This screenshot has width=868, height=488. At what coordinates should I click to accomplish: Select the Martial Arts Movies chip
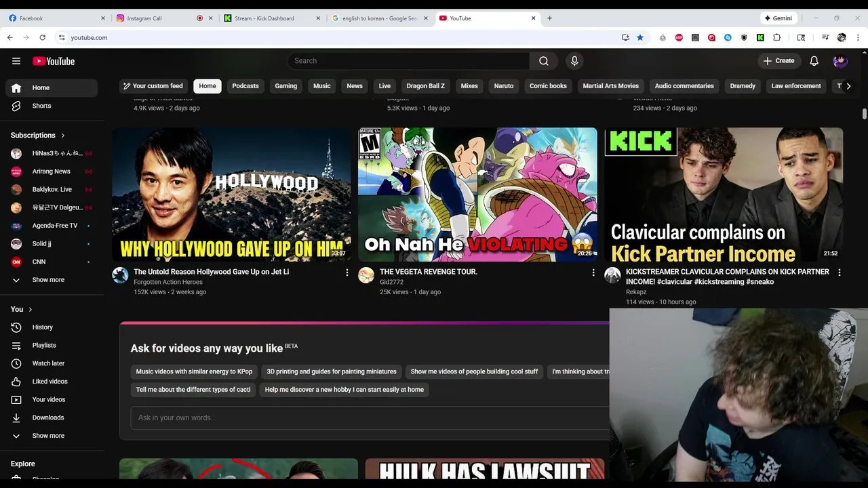[611, 86]
